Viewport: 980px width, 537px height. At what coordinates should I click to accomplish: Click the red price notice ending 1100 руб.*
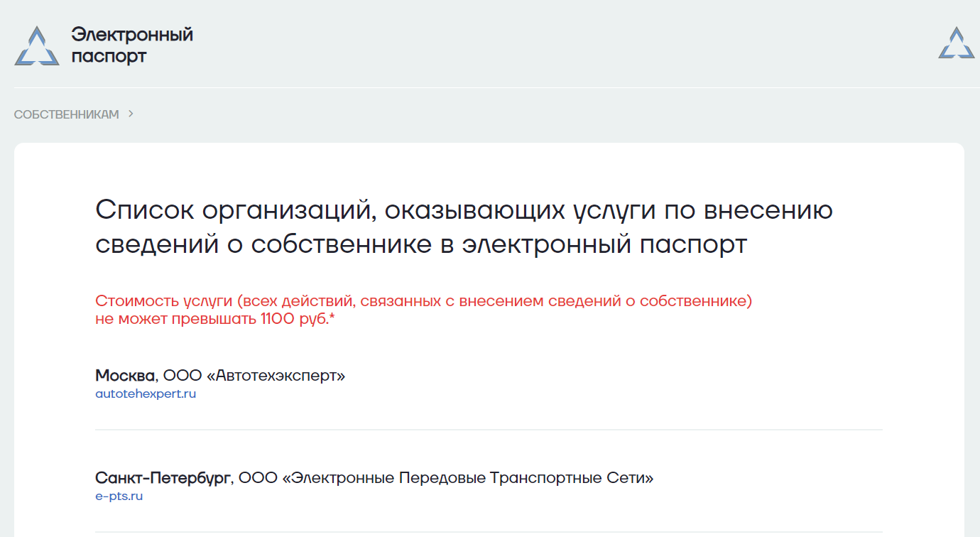tap(423, 310)
